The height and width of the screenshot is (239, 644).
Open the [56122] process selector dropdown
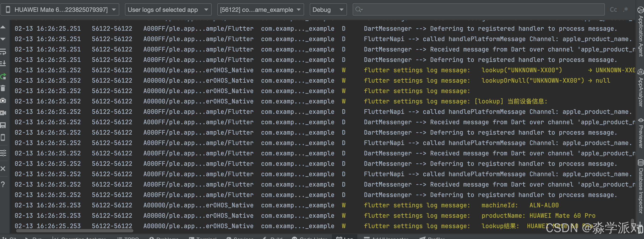pos(260,10)
